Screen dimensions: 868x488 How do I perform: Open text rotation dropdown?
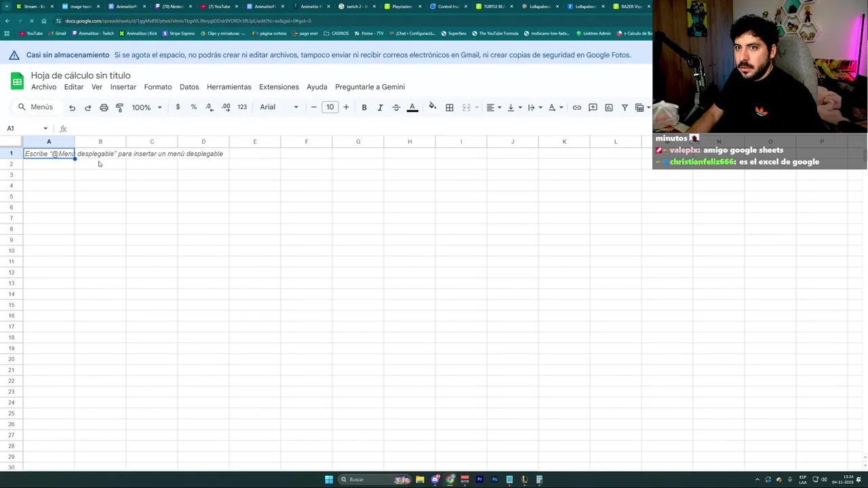[x=555, y=107]
